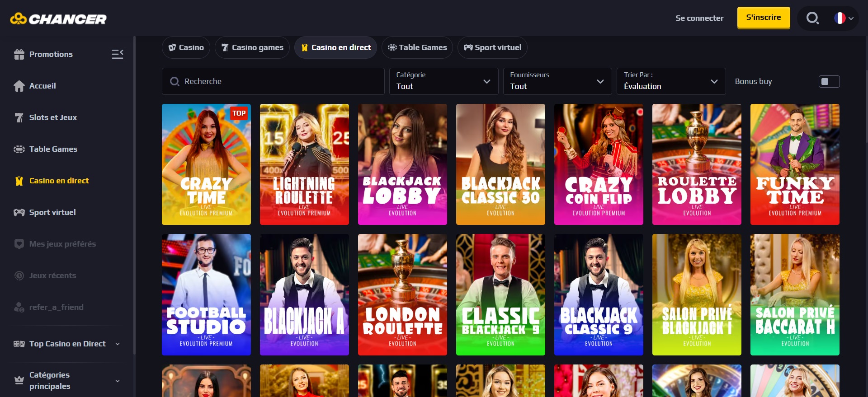This screenshot has height=397, width=868.
Task: Open Sport virtuel in sidebar
Action: pos(52,212)
